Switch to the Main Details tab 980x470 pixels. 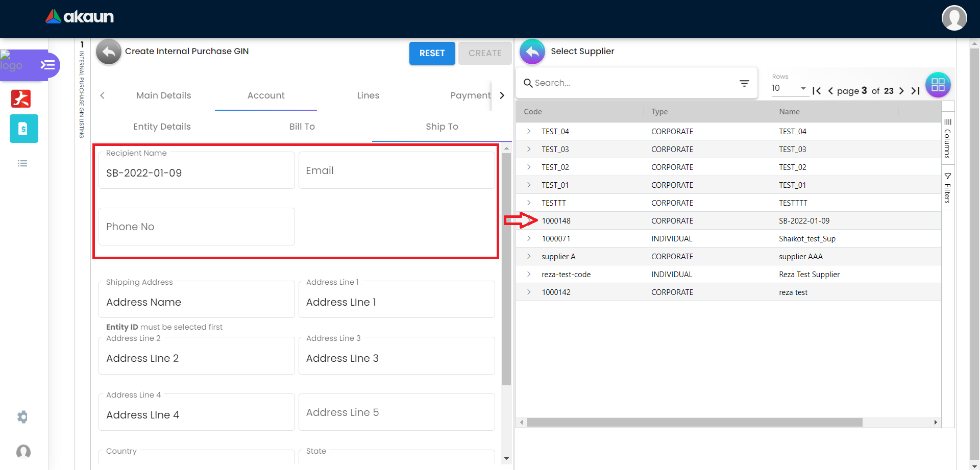(163, 95)
